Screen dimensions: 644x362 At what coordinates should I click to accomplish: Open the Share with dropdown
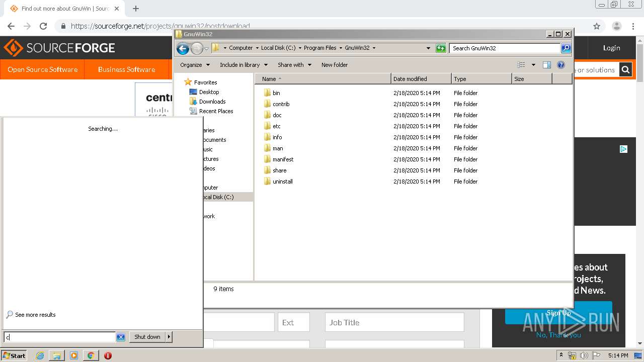295,65
